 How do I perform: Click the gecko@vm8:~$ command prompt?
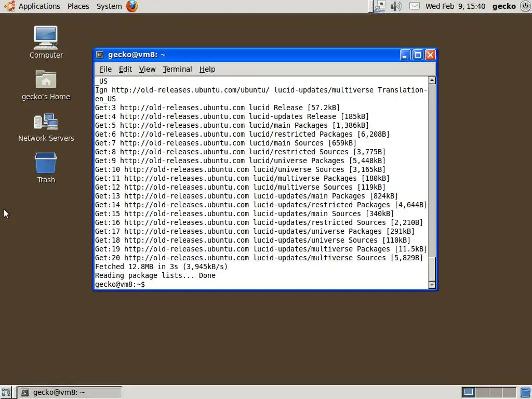120,284
